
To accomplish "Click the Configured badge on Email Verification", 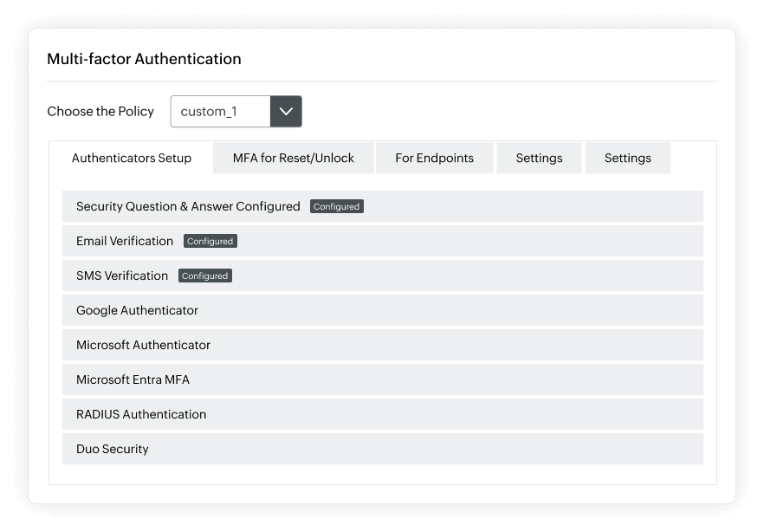I will [210, 241].
